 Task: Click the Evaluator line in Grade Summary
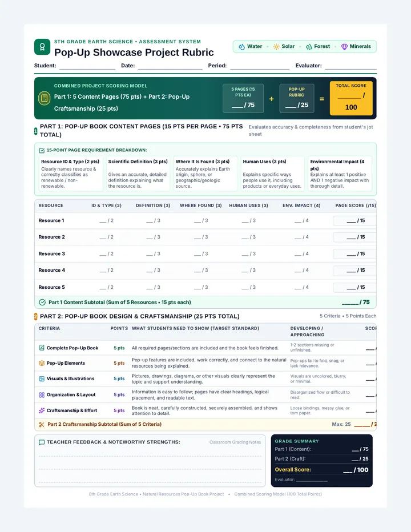click(x=312, y=480)
